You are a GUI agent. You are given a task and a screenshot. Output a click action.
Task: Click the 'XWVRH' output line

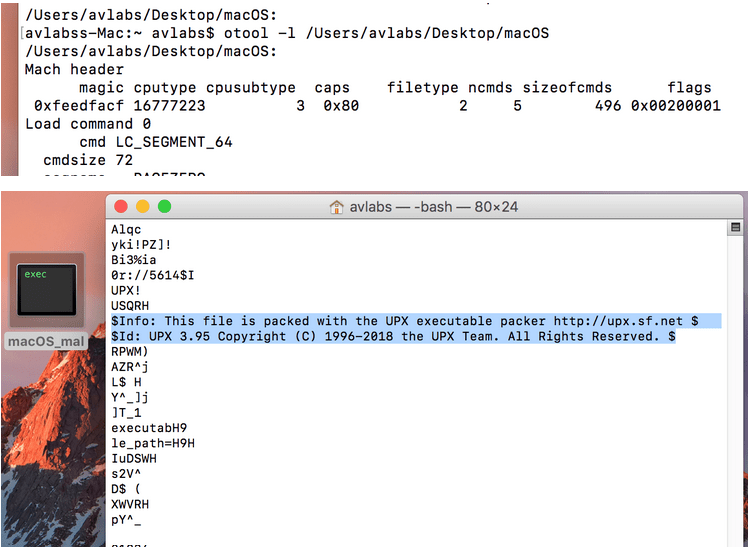point(130,504)
